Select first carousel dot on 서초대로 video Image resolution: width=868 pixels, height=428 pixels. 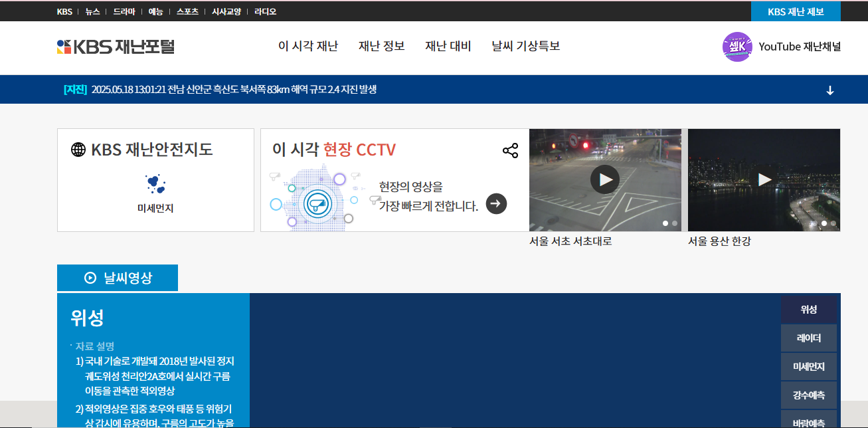pyautogui.click(x=665, y=223)
